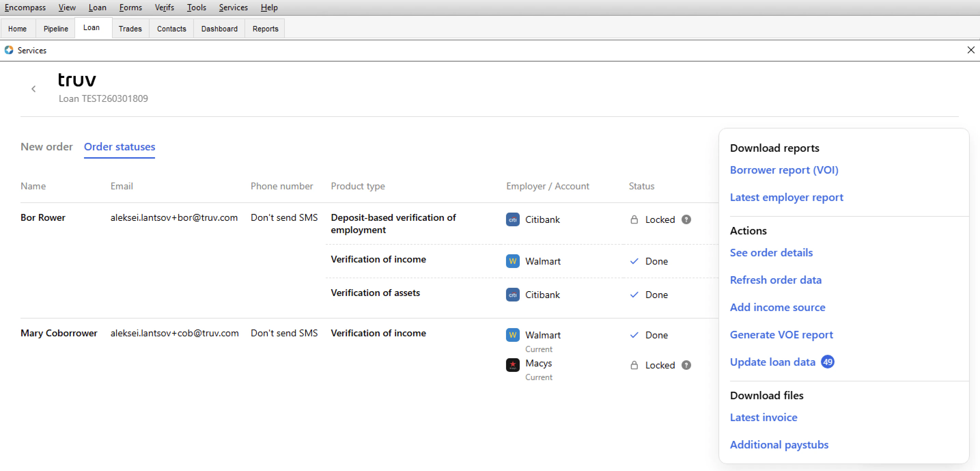Open the Verifs menu
The width and height of the screenshot is (980, 471).
click(164, 7)
